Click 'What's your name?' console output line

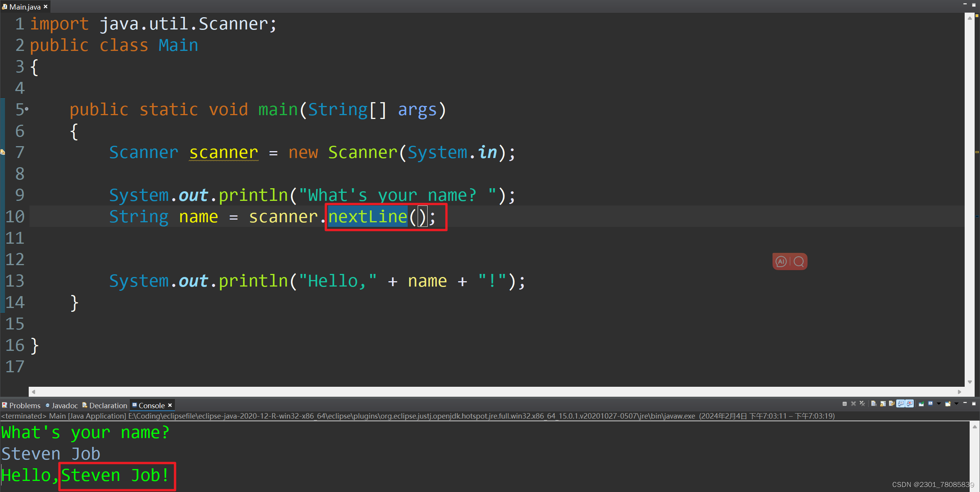pos(85,433)
